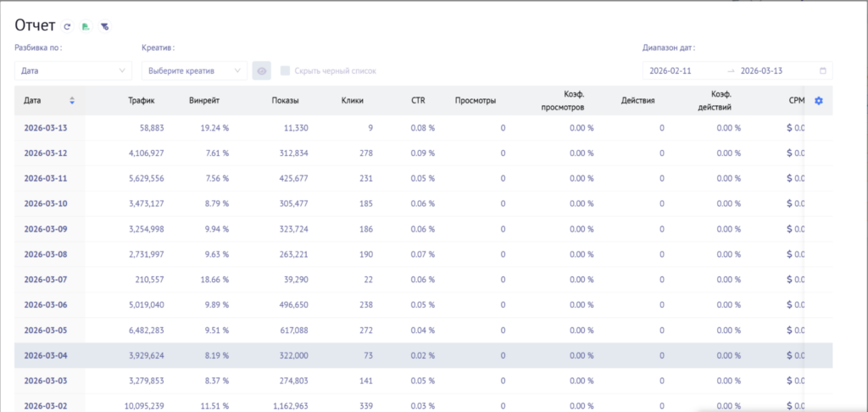This screenshot has width=868, height=412.
Task: Click the CTR column header
Action: (x=418, y=101)
